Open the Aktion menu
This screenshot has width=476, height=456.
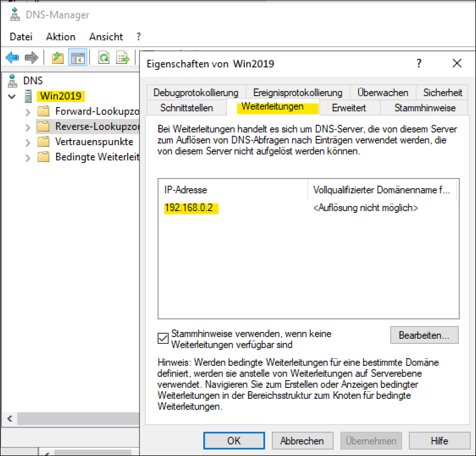click(x=60, y=37)
